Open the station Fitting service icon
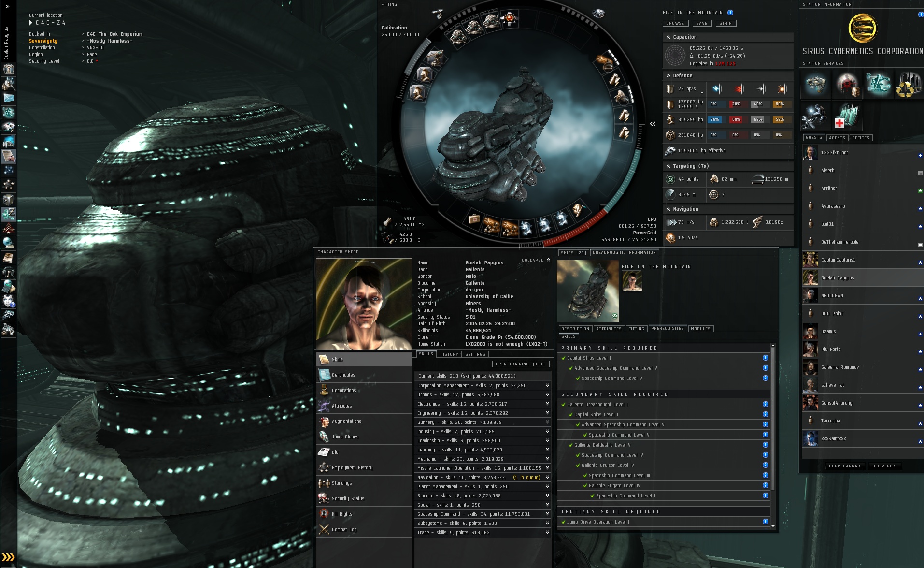 (816, 84)
